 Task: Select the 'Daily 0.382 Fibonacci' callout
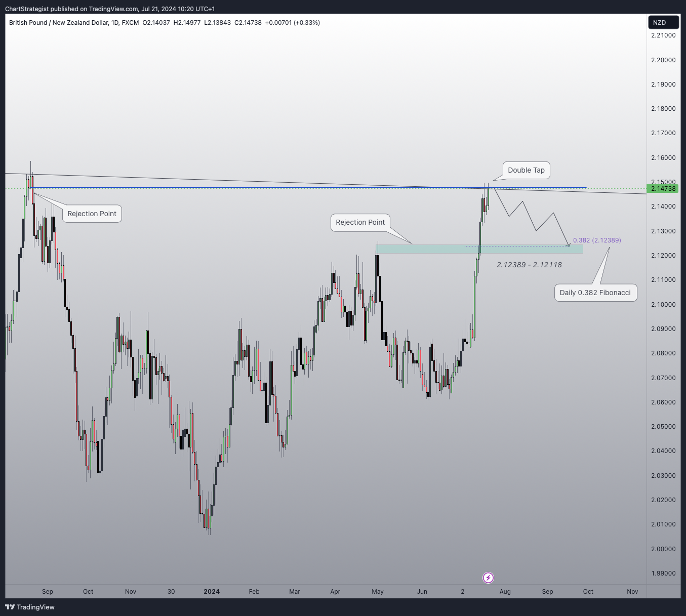595,293
